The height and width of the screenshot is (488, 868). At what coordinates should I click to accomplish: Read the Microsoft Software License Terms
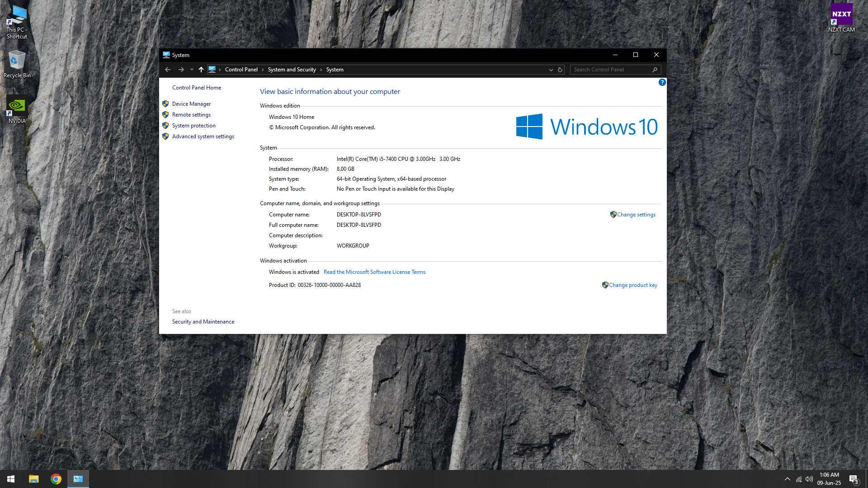[374, 272]
